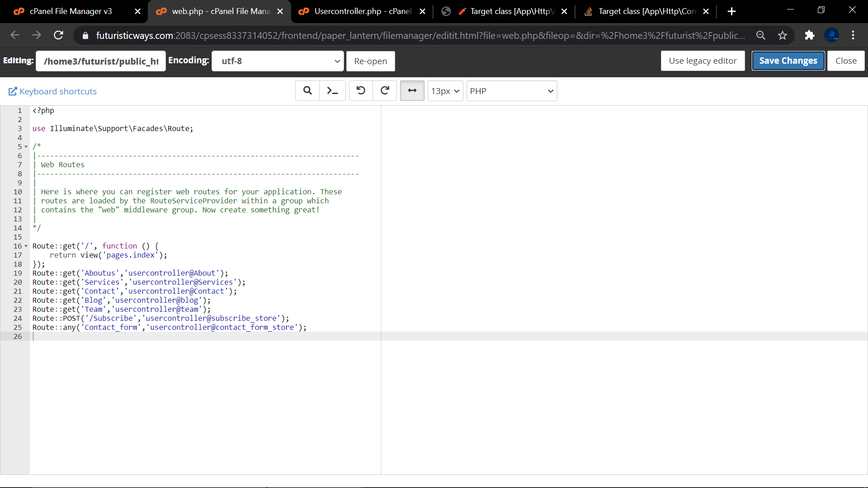Toggle line wrap arrows button
This screenshot has height=488, width=868.
pyautogui.click(x=412, y=91)
